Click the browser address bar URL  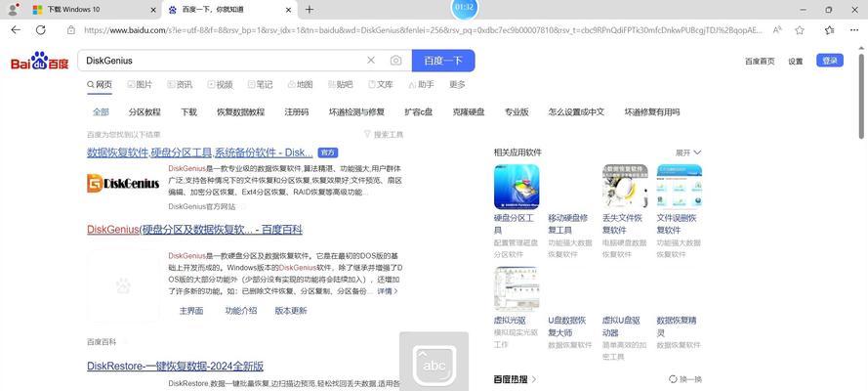[423, 30]
